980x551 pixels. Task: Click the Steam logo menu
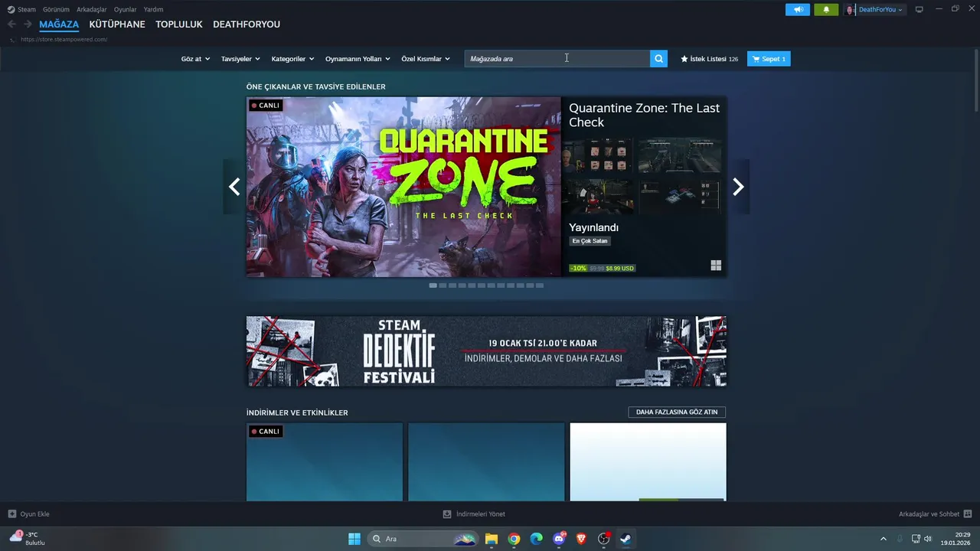tap(22, 10)
